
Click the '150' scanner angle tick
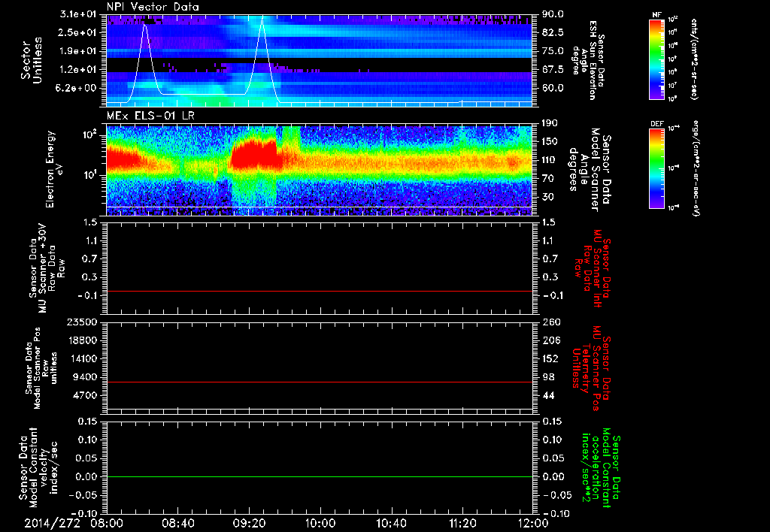pos(550,142)
